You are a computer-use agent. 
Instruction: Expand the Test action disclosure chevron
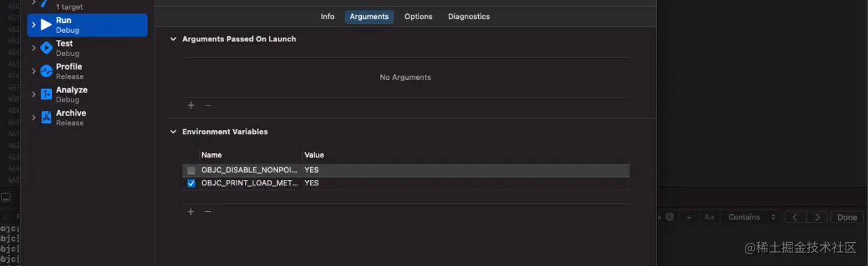coord(33,48)
